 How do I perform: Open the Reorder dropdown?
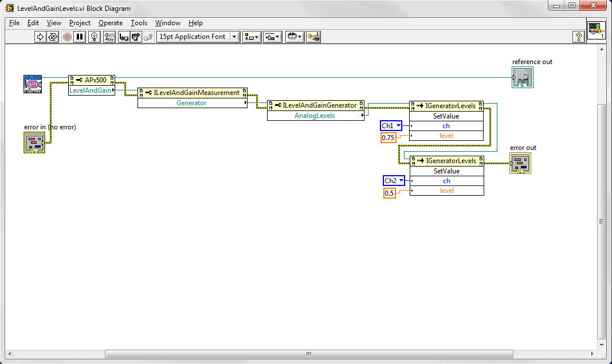295,37
